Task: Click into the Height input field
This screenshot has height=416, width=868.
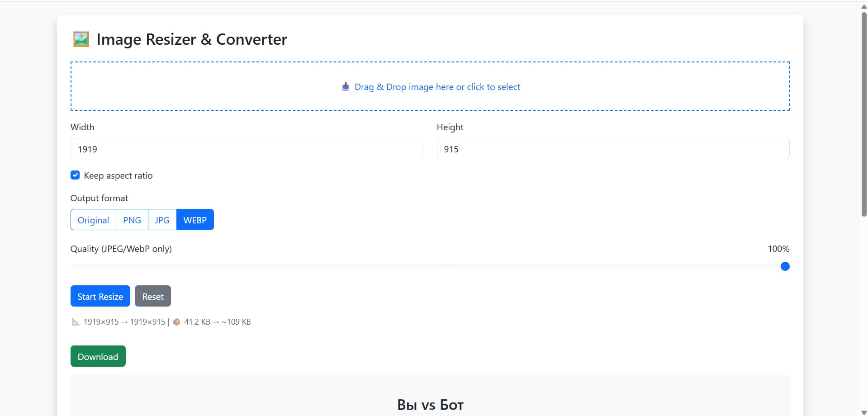Action: click(x=613, y=149)
